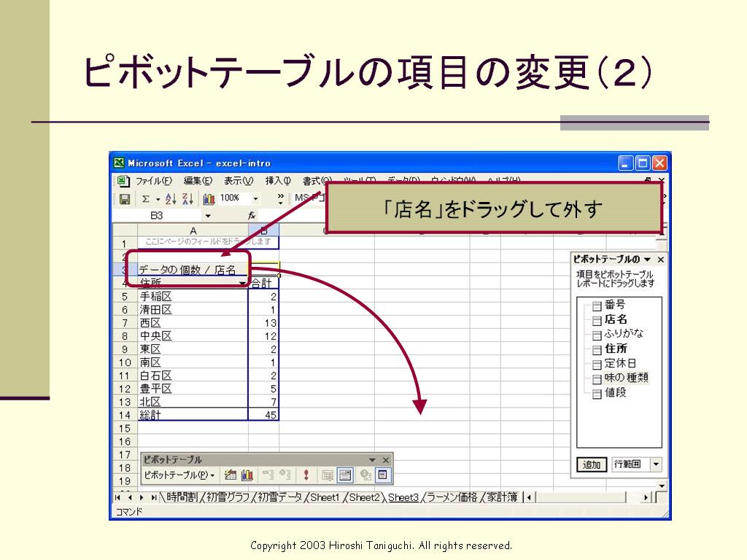Open the ピボットテーブル(P) dropdown menu
Image resolution: width=747 pixels, height=560 pixels.
tap(179, 475)
